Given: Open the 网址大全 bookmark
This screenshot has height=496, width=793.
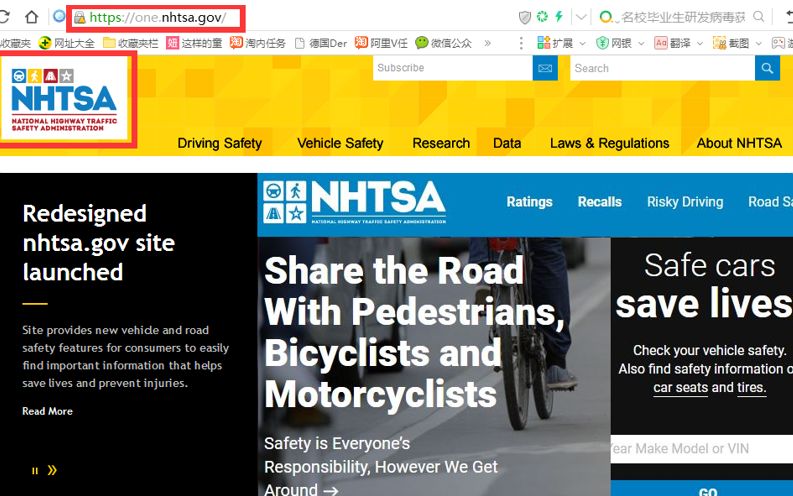Looking at the screenshot, I should (x=67, y=43).
